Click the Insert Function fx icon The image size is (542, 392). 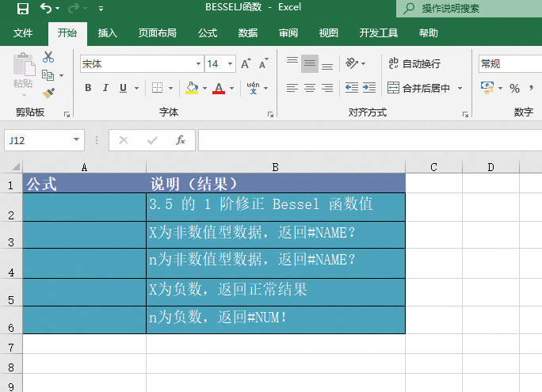pyautogui.click(x=181, y=140)
